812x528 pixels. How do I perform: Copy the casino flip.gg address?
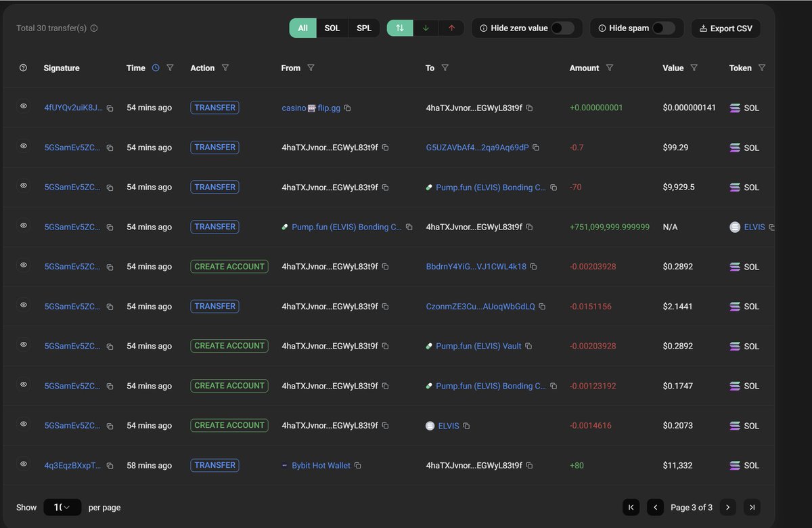coord(347,108)
